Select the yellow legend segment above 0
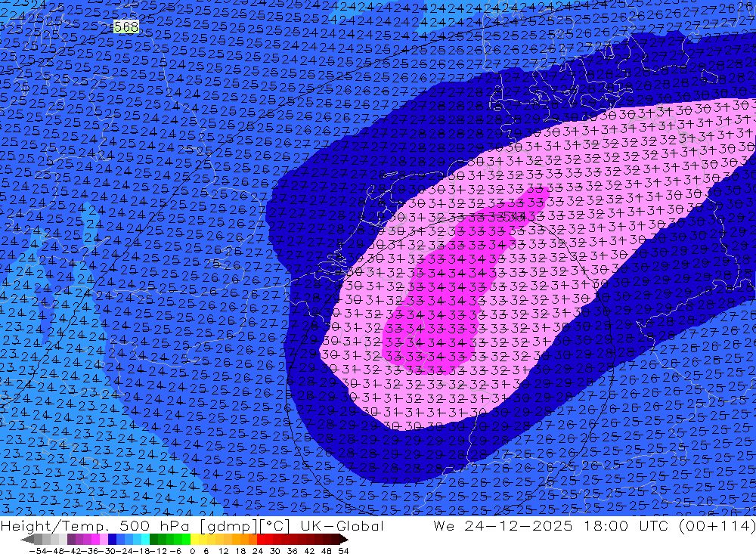Viewport: 756px width, 554px height. 195,539
